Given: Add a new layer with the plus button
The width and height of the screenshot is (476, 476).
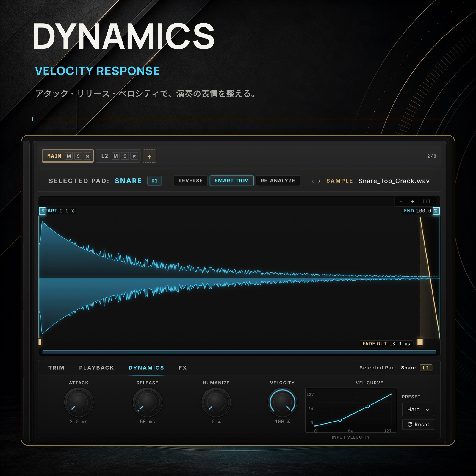Looking at the screenshot, I should pos(149,156).
